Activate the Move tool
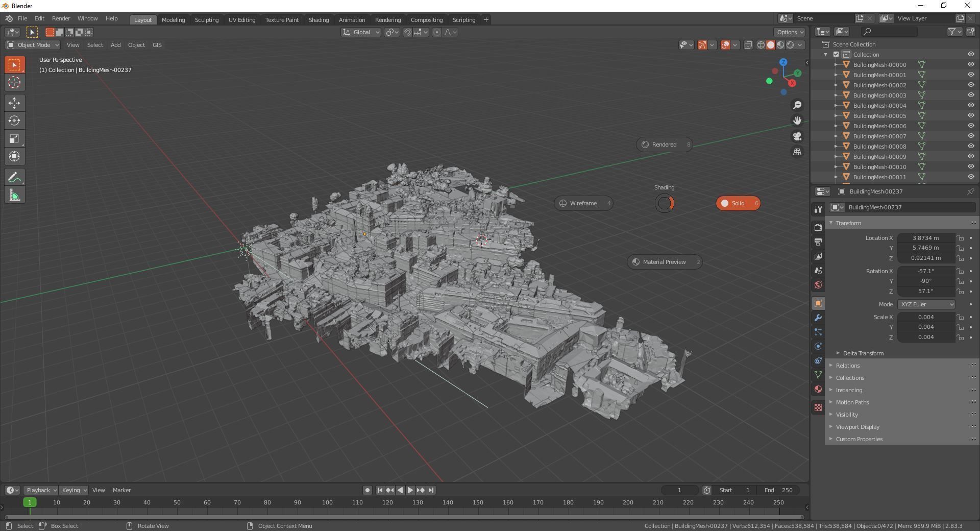Screen dimensions: 980x531 coord(14,103)
